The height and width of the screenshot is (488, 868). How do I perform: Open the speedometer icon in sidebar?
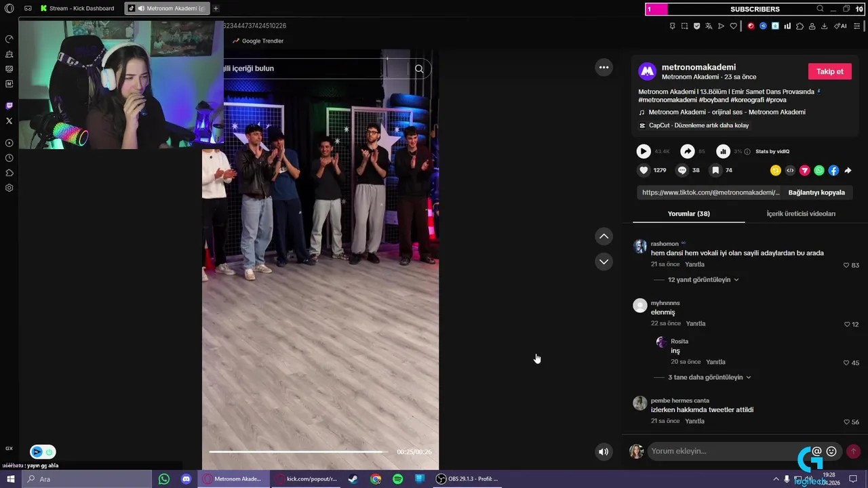9,39
